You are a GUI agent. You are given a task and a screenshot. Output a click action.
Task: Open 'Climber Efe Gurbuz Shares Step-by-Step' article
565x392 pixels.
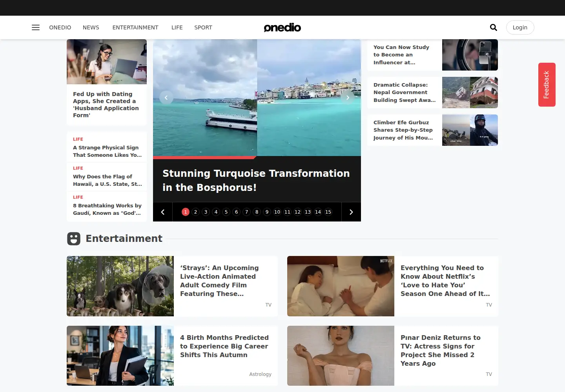tap(403, 130)
